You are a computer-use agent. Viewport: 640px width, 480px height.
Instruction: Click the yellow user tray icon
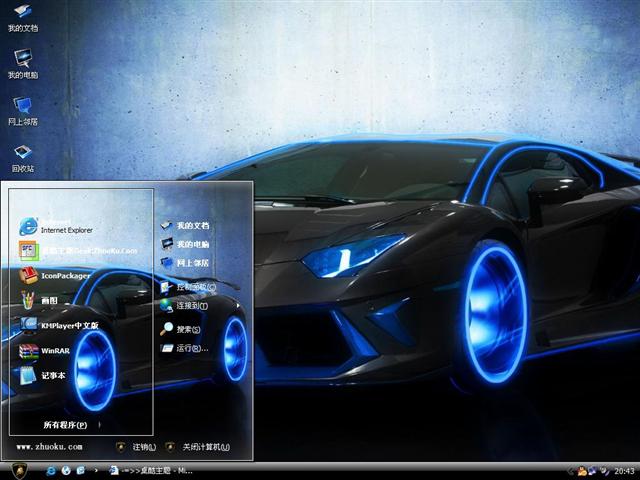tap(582, 471)
